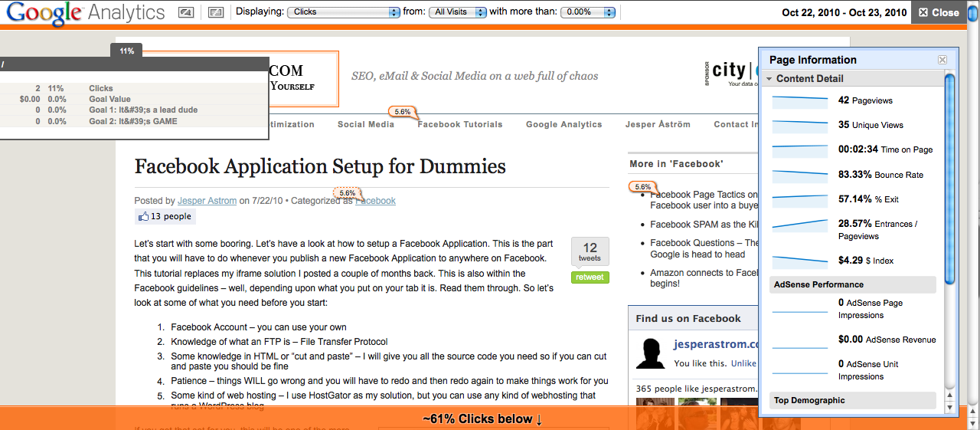980x430 pixels.
Task: Open the Jesper Astrom author link
Action: 207,201
